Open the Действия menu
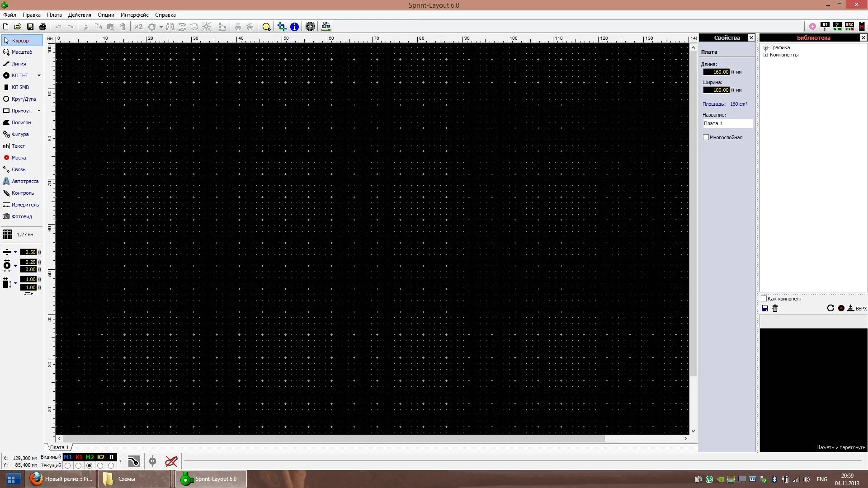This screenshot has width=868, height=488. coord(80,15)
